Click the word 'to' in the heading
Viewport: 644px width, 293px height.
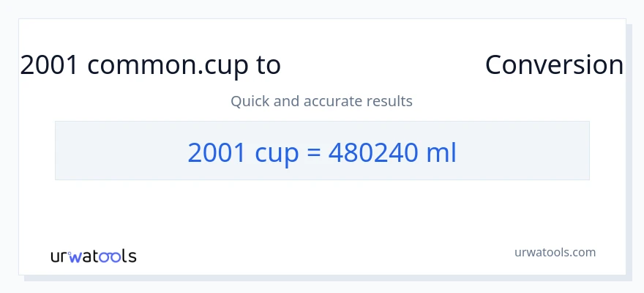coord(268,65)
